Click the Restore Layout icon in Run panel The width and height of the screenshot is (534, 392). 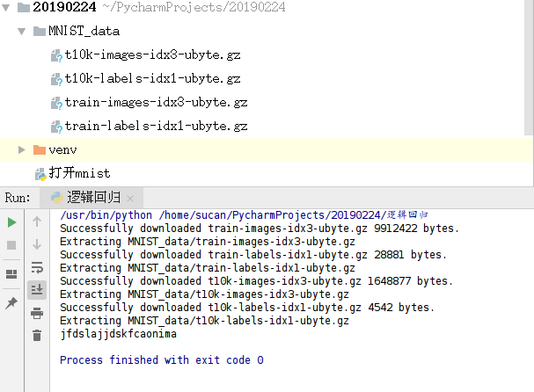[x=11, y=274]
